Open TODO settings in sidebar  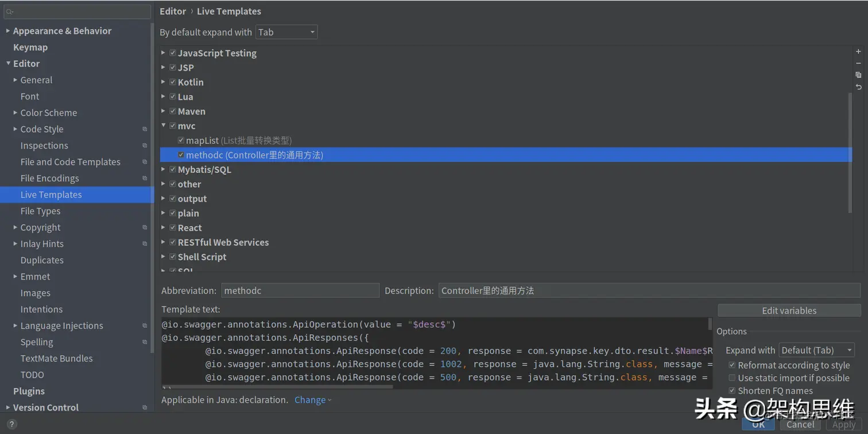[x=32, y=375]
